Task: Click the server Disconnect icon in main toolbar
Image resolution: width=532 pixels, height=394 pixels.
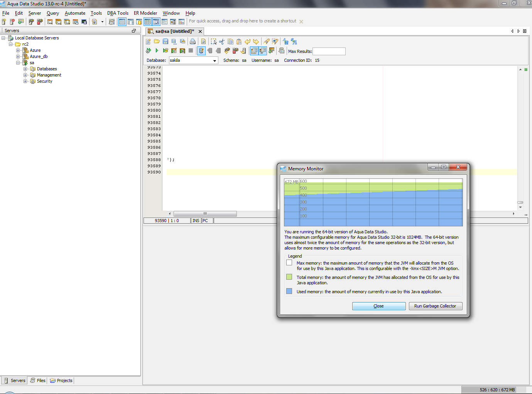Action: click(x=40, y=22)
